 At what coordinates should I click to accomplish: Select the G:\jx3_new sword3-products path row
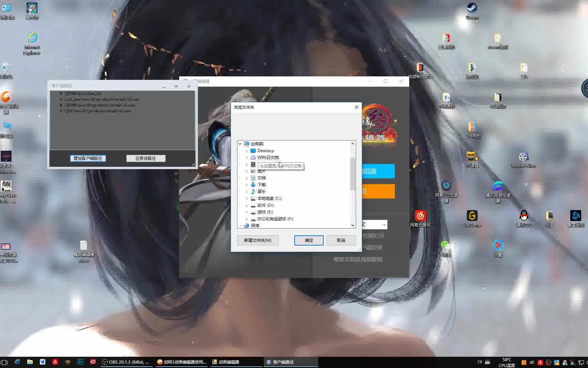(99, 99)
